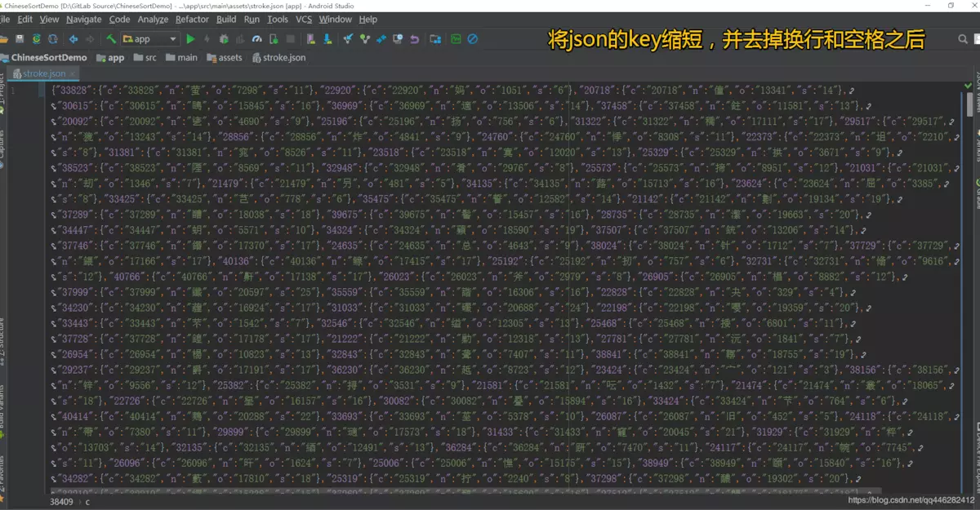Viewport: 980px width, 510px height.
Task: Click the src breadcrumb folder
Action: coord(145,57)
